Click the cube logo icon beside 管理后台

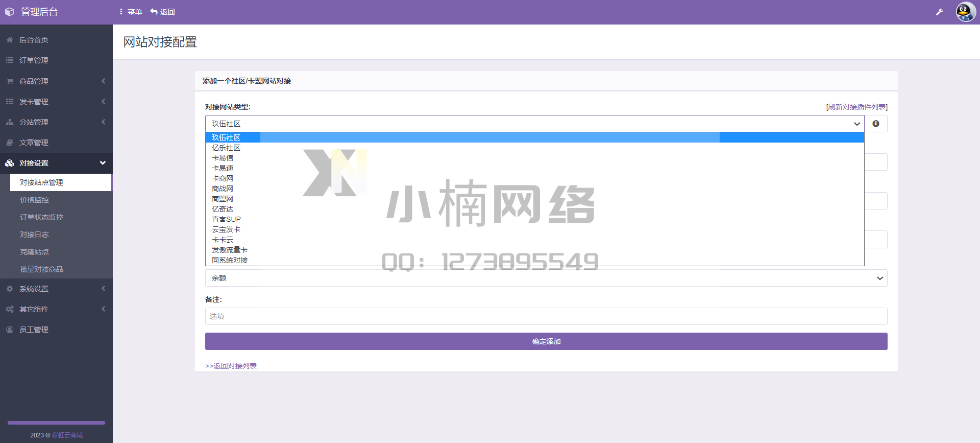[9, 12]
